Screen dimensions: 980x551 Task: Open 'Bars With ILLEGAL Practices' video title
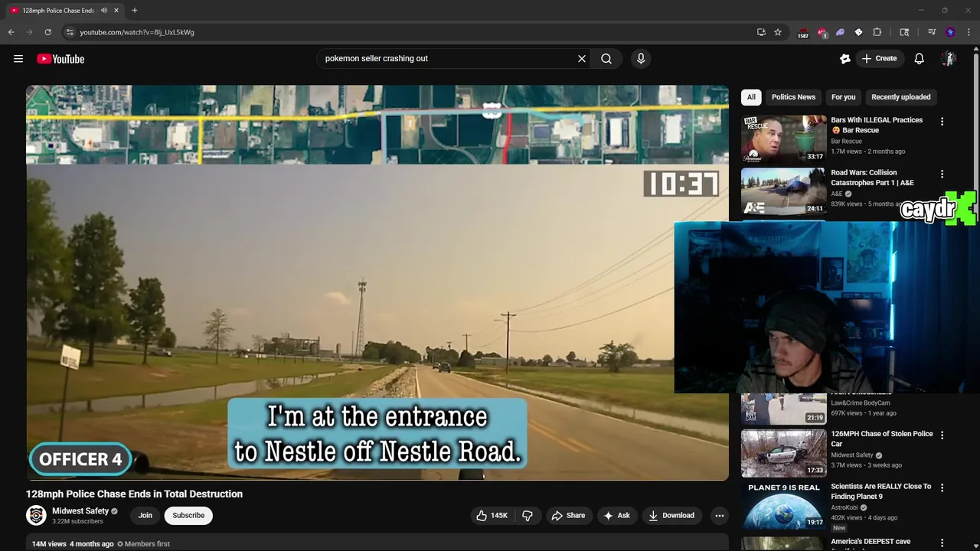click(877, 125)
